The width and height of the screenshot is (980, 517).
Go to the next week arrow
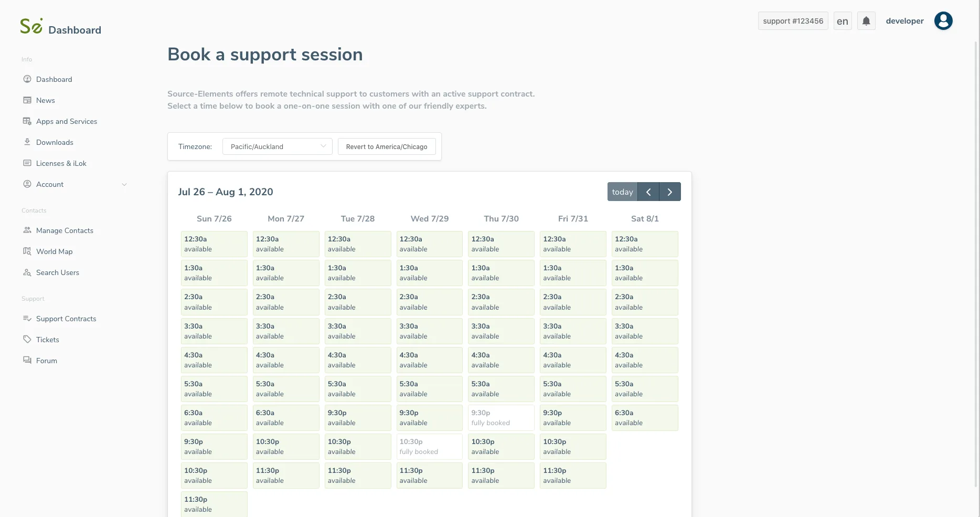670,192
